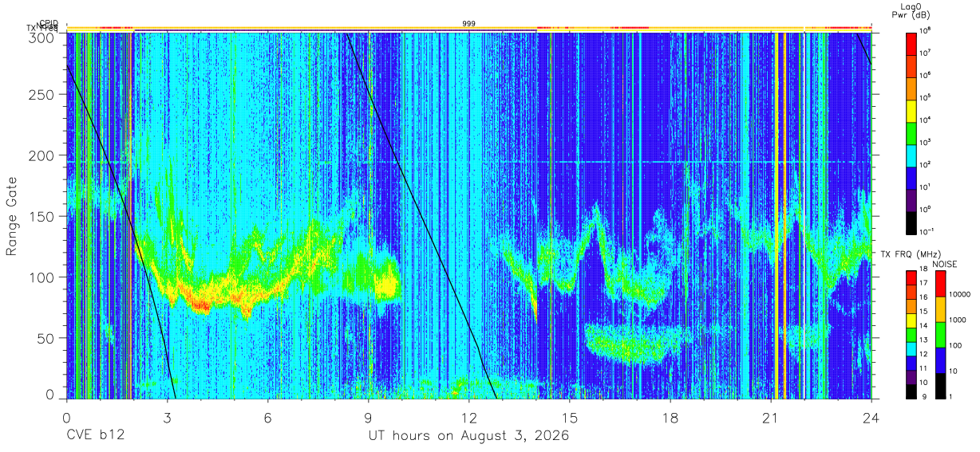Click the '11' label on TX FRQ scale

tap(923, 368)
